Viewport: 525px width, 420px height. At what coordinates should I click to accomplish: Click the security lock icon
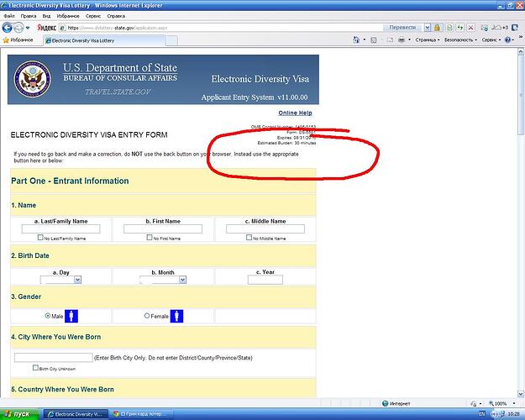(x=437, y=28)
